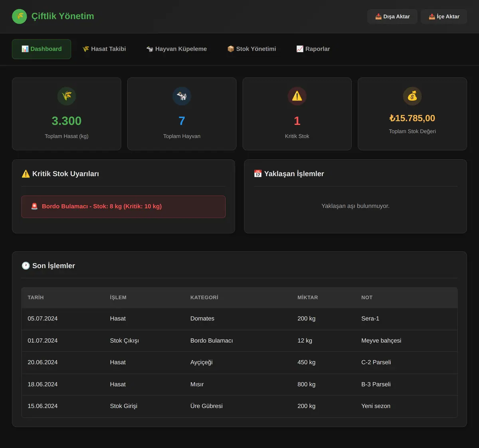Click the warning icon beside Kritik Stok Uyarıları
This screenshot has height=448, width=479.
[26, 174]
